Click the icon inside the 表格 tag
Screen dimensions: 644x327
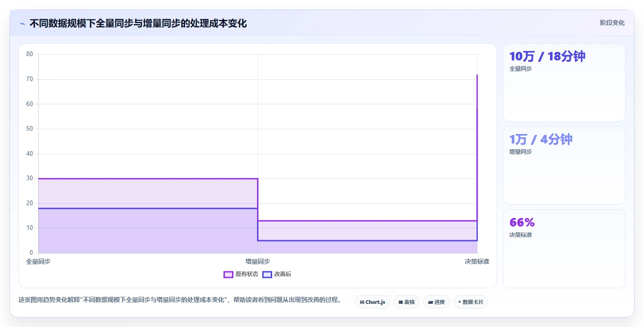(401, 302)
